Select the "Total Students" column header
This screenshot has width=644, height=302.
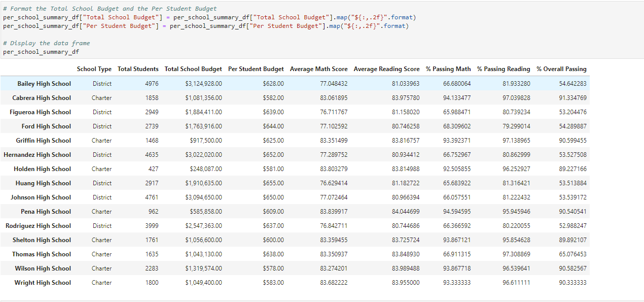(x=138, y=69)
